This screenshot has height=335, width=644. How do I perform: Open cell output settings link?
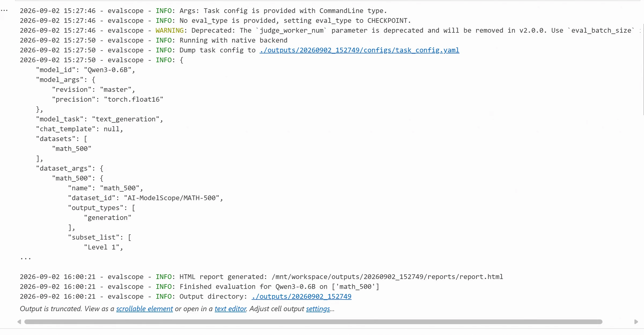(318, 309)
